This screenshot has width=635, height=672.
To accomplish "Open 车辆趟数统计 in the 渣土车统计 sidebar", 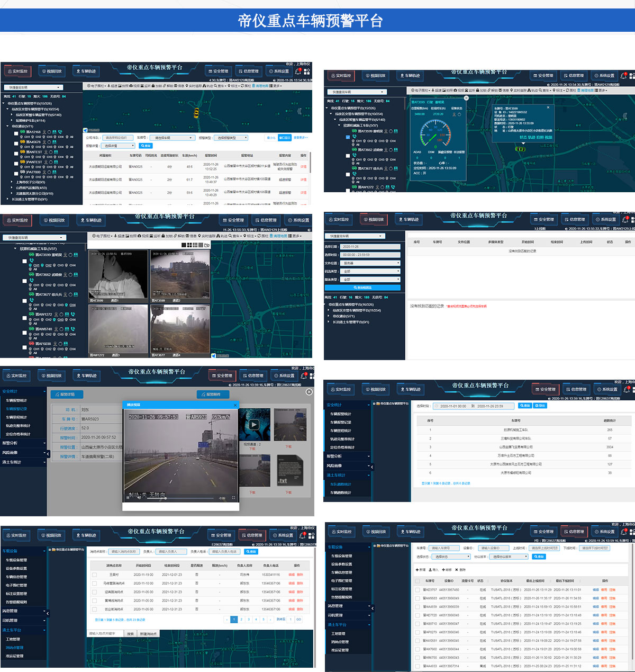I will click(x=341, y=492).
